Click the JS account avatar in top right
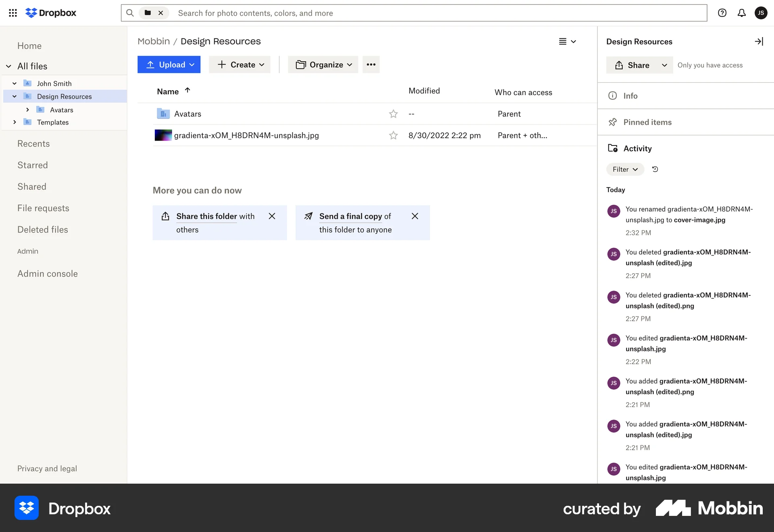Screen dimensions: 774x532 (761, 13)
